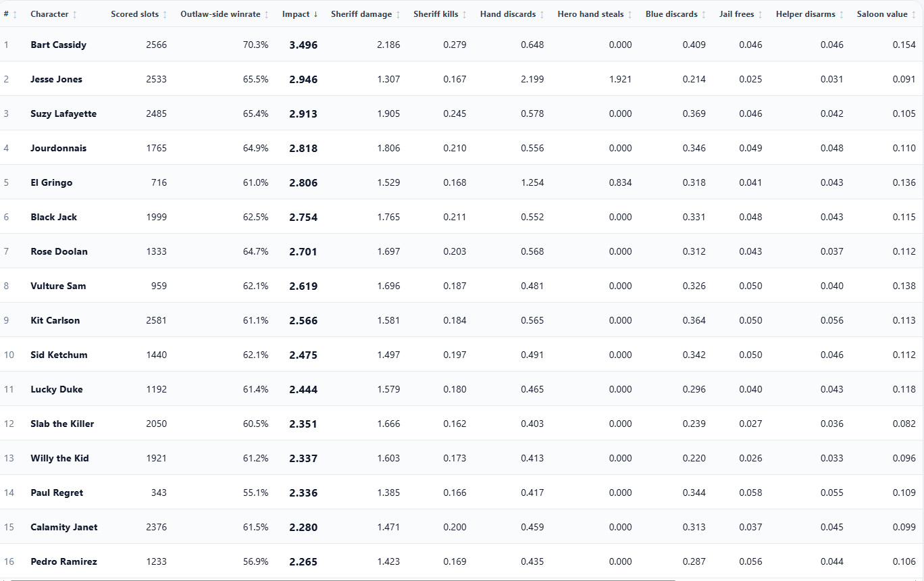This screenshot has height=581, width=924.
Task: Select Jesse Jones character name
Action: coord(56,79)
